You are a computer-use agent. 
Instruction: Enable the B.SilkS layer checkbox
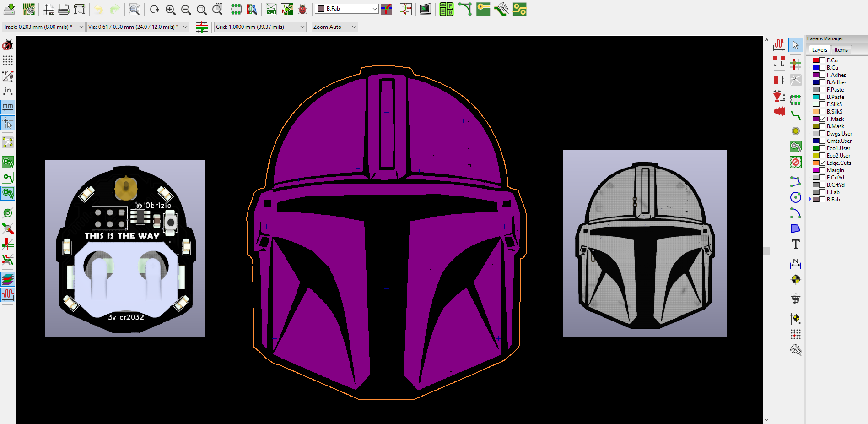pyautogui.click(x=822, y=112)
